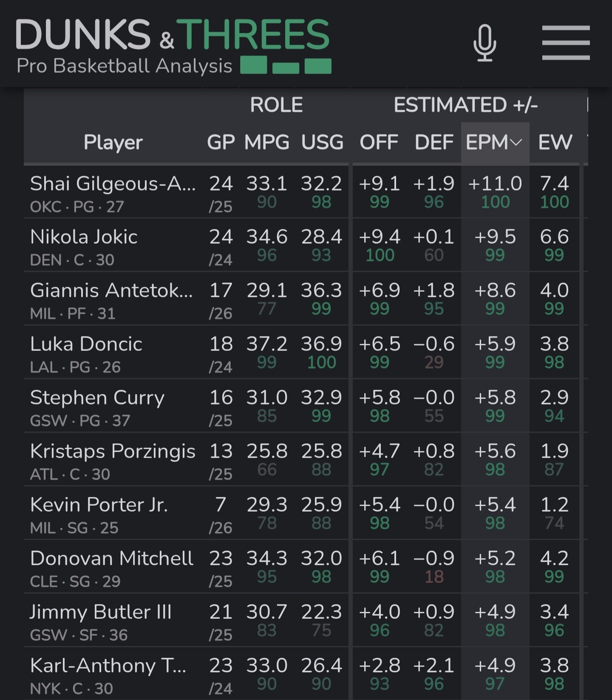The image size is (612, 700).
Task: Open Luka Doncic's player profile
Action: coord(86,344)
